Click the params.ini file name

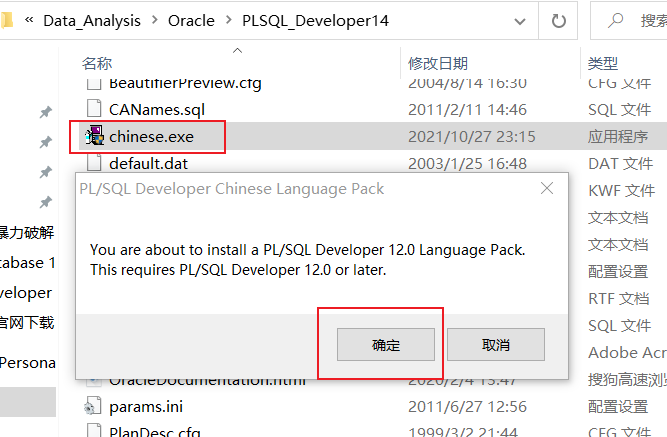point(146,407)
